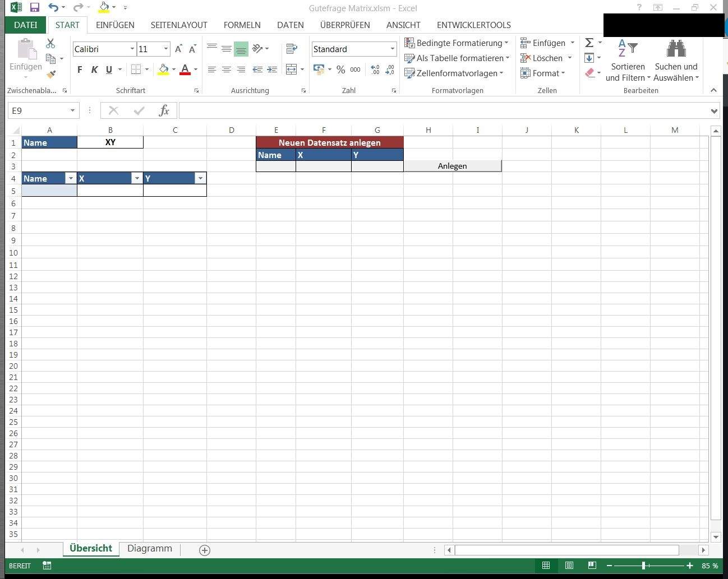
Task: Add a new worksheet with the plus button
Action: coord(204,550)
